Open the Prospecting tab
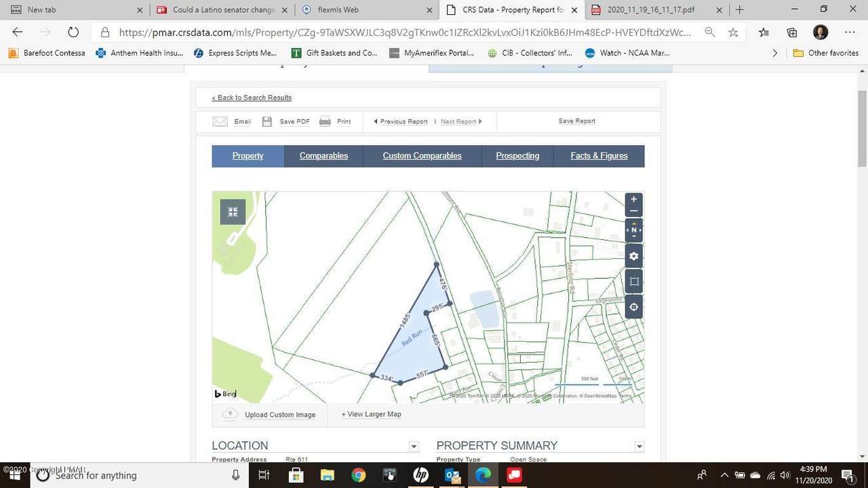This screenshot has height=488, width=868. point(517,156)
